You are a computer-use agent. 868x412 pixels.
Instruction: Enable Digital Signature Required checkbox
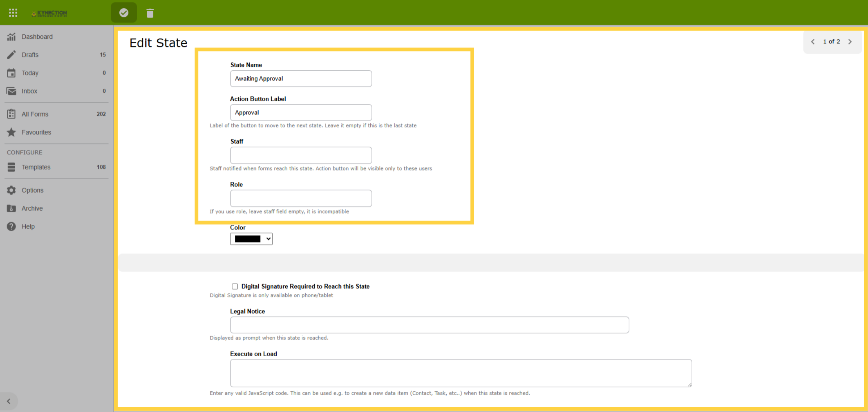pyautogui.click(x=235, y=286)
